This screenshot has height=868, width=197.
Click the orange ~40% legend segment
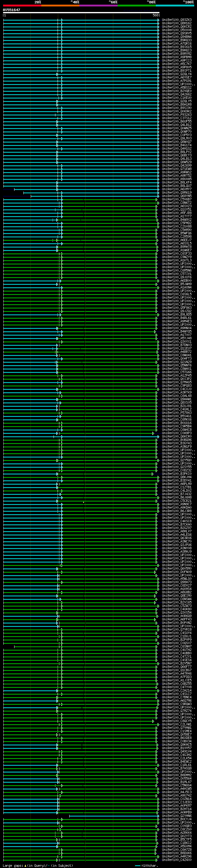[x=60, y=6]
